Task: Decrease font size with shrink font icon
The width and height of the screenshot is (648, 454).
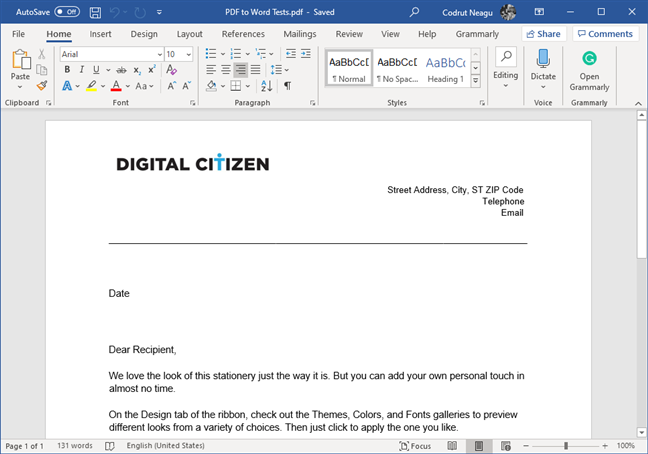Action: point(186,86)
